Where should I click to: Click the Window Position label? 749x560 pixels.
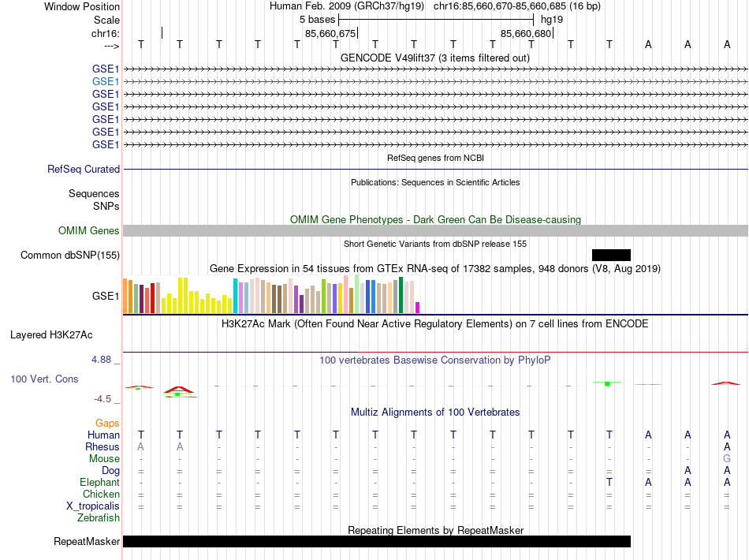(x=82, y=6)
